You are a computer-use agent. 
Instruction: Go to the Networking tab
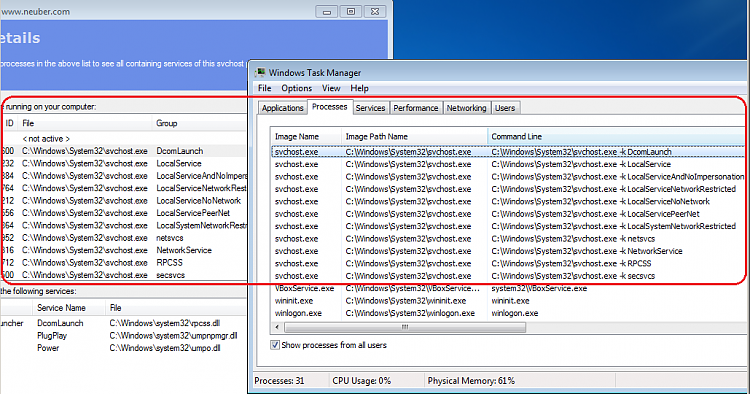coord(466,108)
